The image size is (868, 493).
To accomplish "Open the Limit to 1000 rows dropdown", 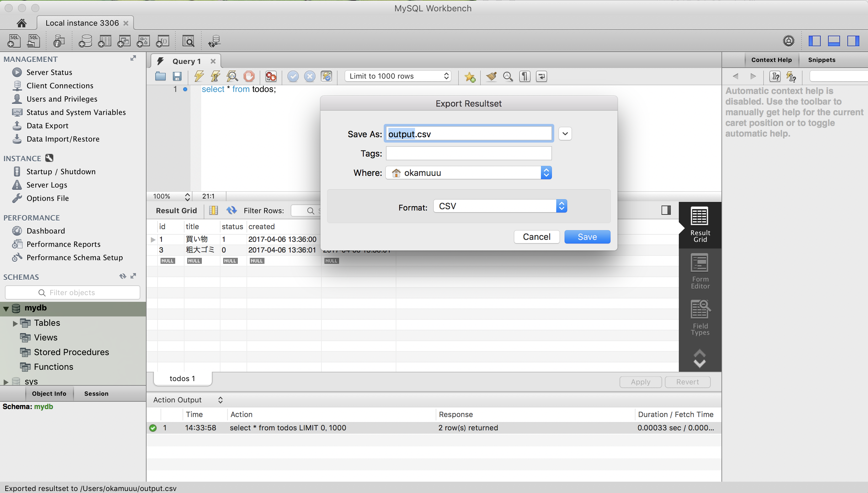I will pyautogui.click(x=398, y=76).
